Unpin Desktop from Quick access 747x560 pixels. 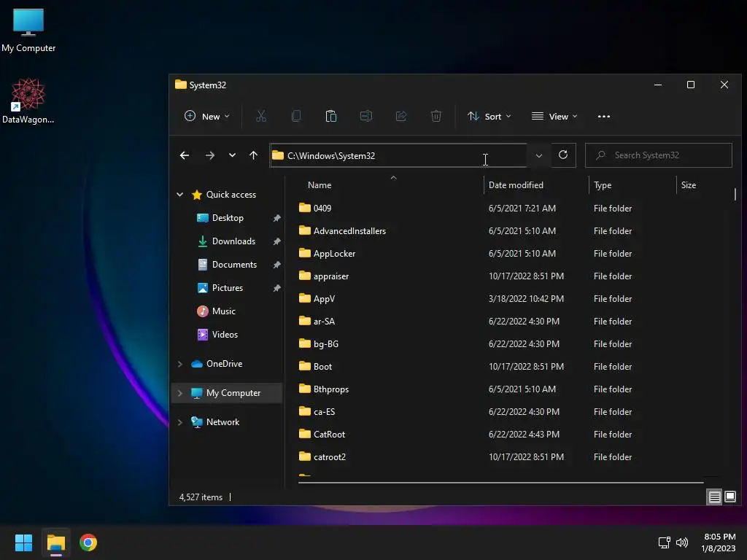(x=276, y=218)
